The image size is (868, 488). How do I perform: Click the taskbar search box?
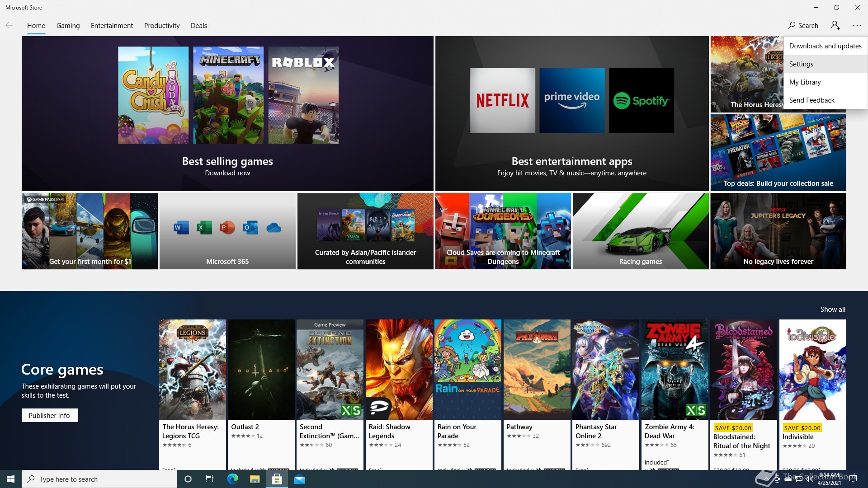[x=99, y=479]
